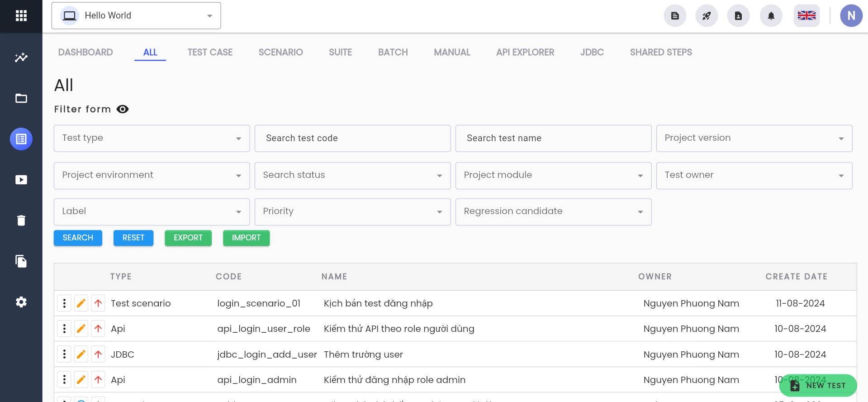Click the green EXPORT button

(188, 238)
